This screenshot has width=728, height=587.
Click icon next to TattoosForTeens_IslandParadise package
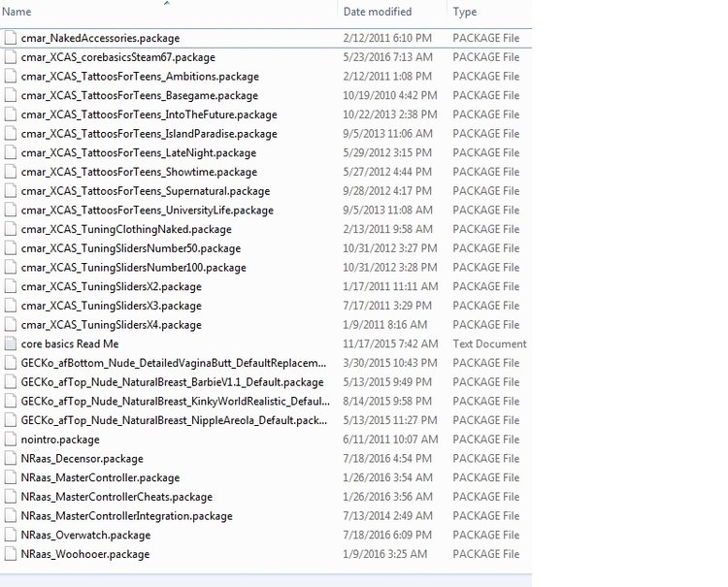11,134
